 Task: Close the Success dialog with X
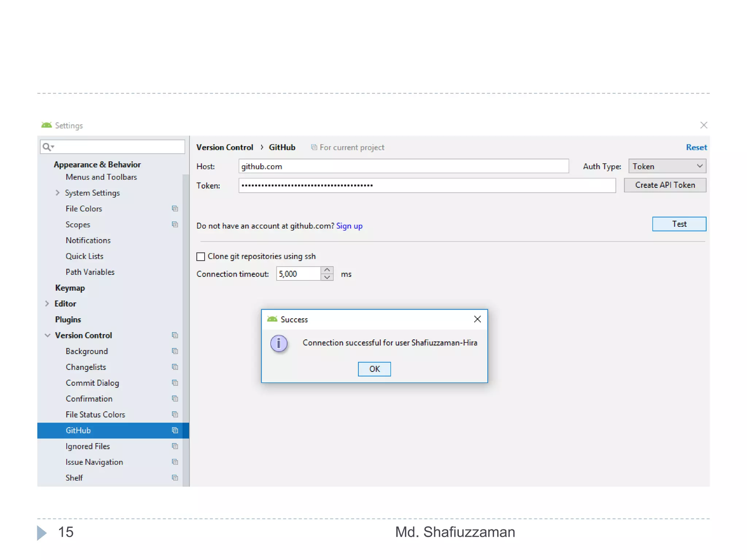(x=477, y=319)
